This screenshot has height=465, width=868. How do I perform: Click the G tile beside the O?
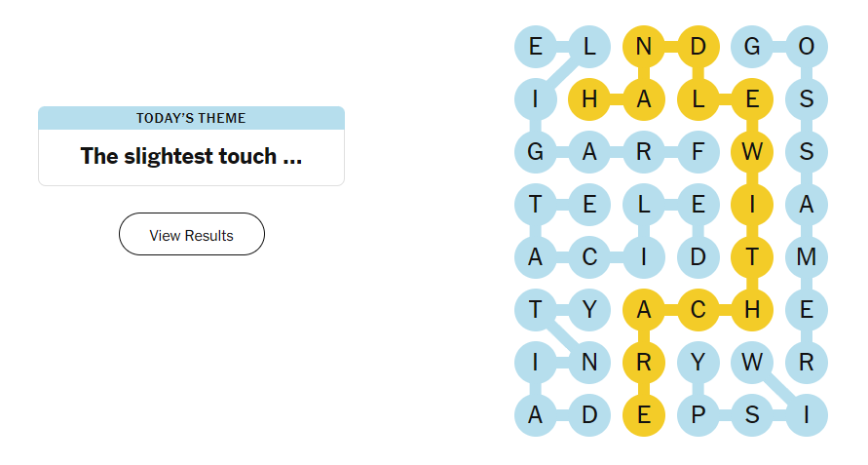[x=752, y=47]
